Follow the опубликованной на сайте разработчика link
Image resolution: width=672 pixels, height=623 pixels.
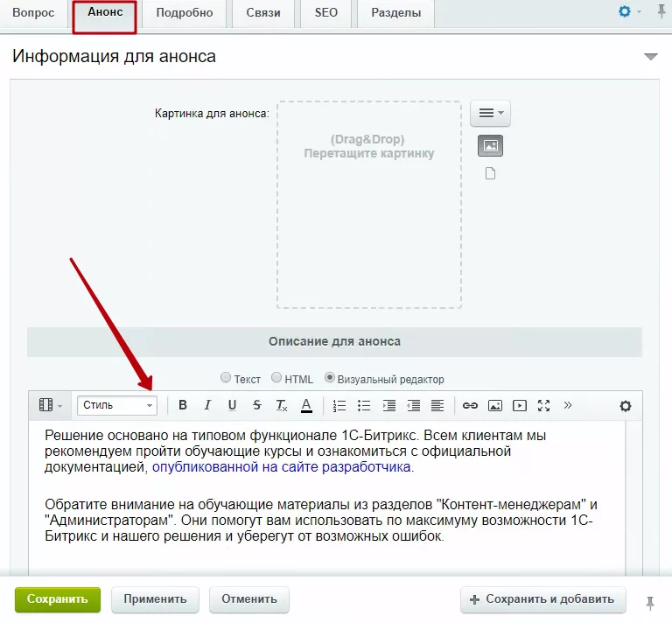(x=282, y=466)
